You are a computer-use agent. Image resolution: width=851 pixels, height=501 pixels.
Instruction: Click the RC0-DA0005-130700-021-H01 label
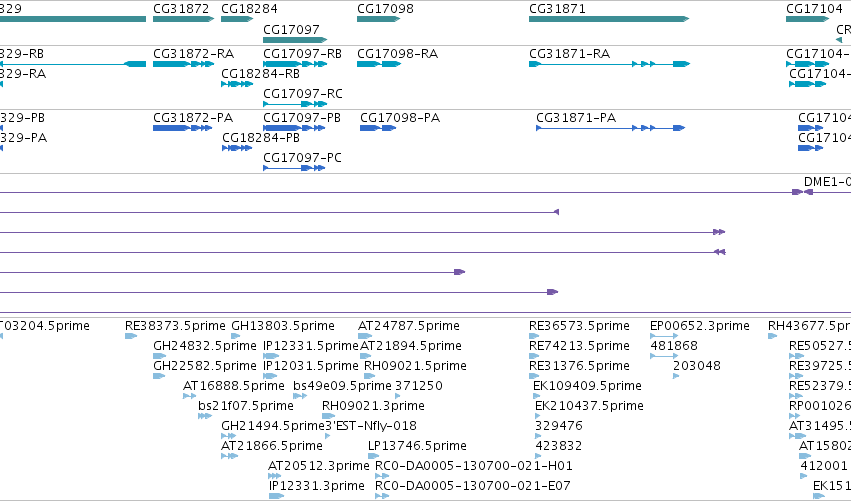[474, 466]
